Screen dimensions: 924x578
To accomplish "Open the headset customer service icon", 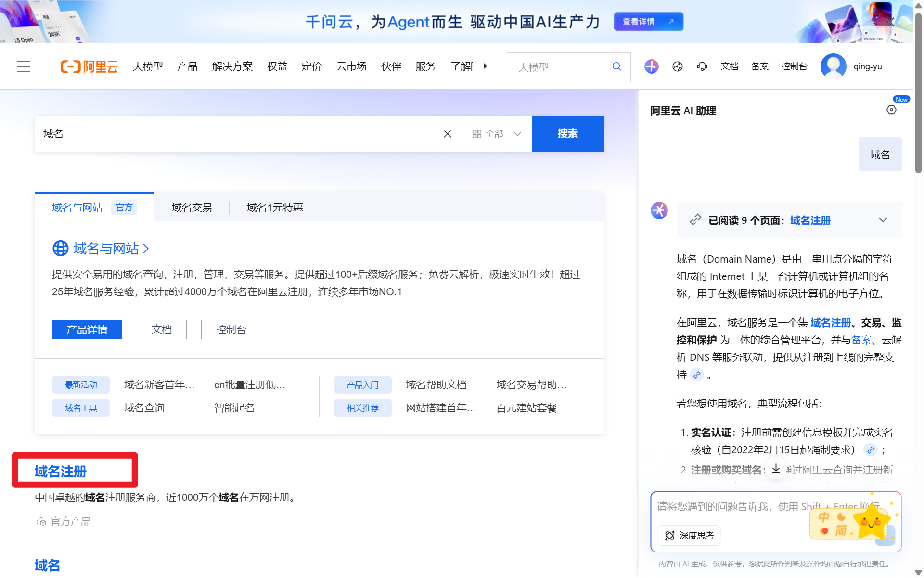I will click(702, 66).
